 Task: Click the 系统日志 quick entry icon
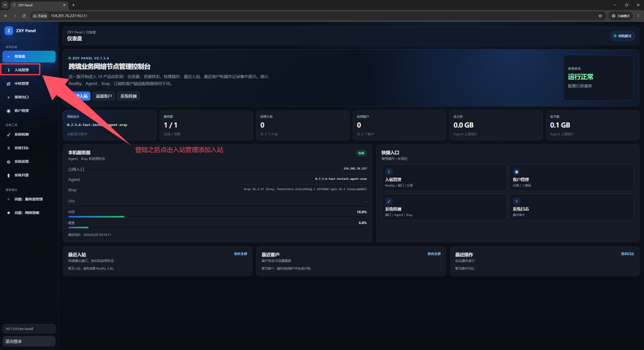516,201
